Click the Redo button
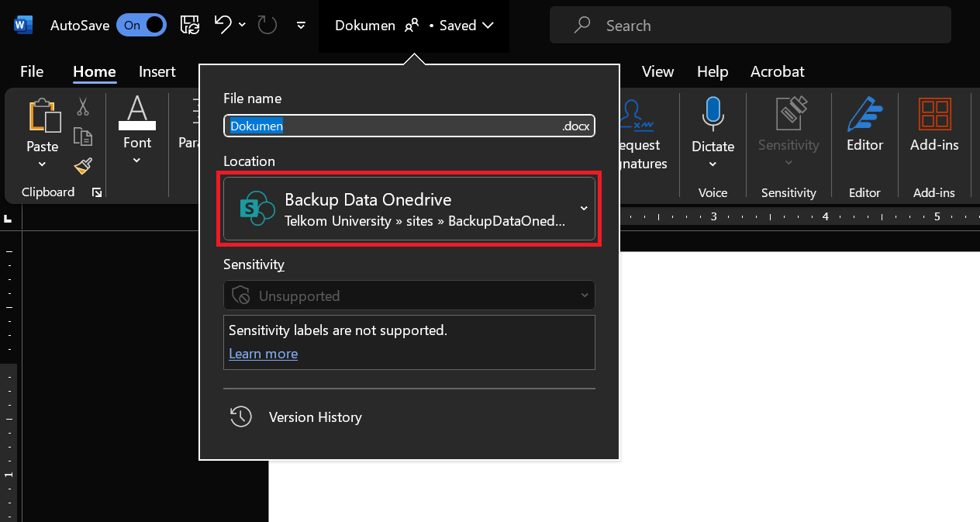The image size is (980, 522). point(267,25)
